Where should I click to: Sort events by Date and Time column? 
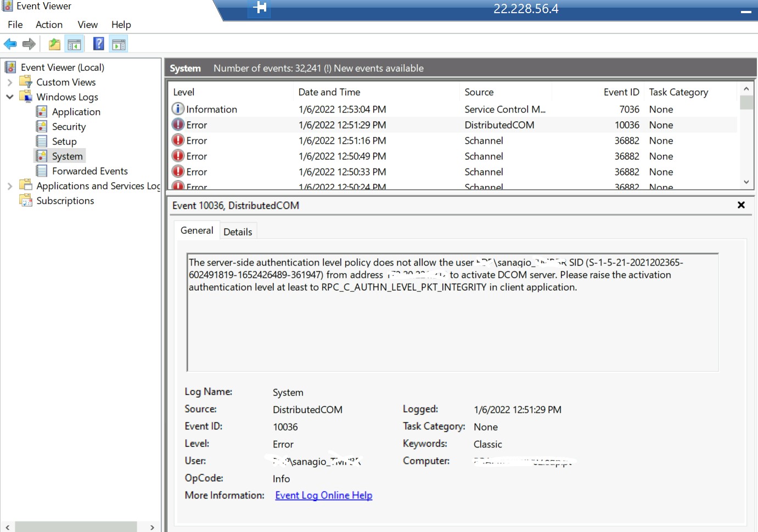click(x=329, y=92)
